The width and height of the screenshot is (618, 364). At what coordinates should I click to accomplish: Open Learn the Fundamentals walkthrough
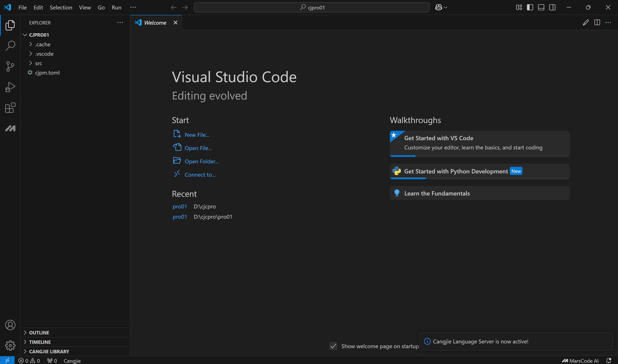pos(480,193)
